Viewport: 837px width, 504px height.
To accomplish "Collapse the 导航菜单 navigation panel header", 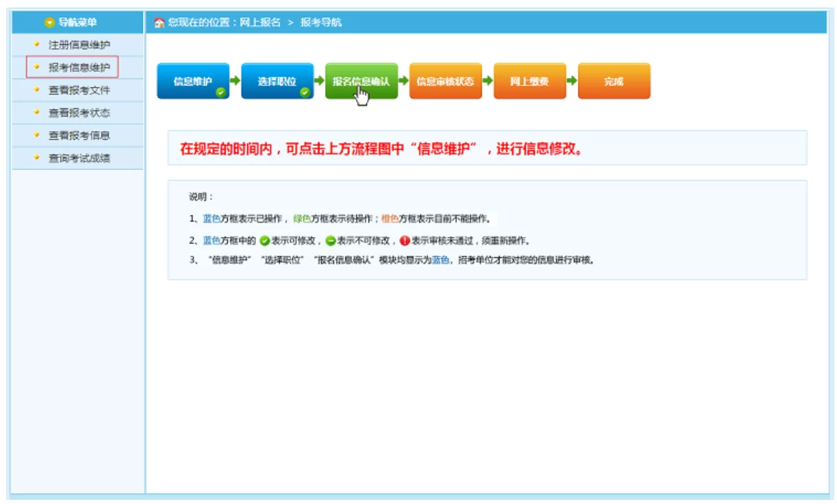I will (77, 23).
